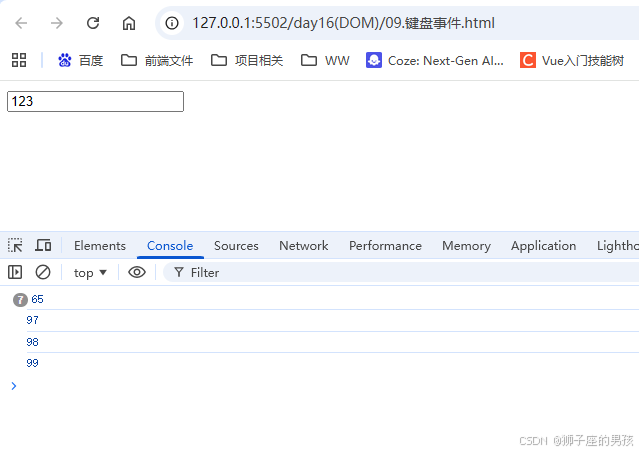The height and width of the screenshot is (452, 639).
Task: Click the repeat count badge 7
Action: tap(20, 300)
